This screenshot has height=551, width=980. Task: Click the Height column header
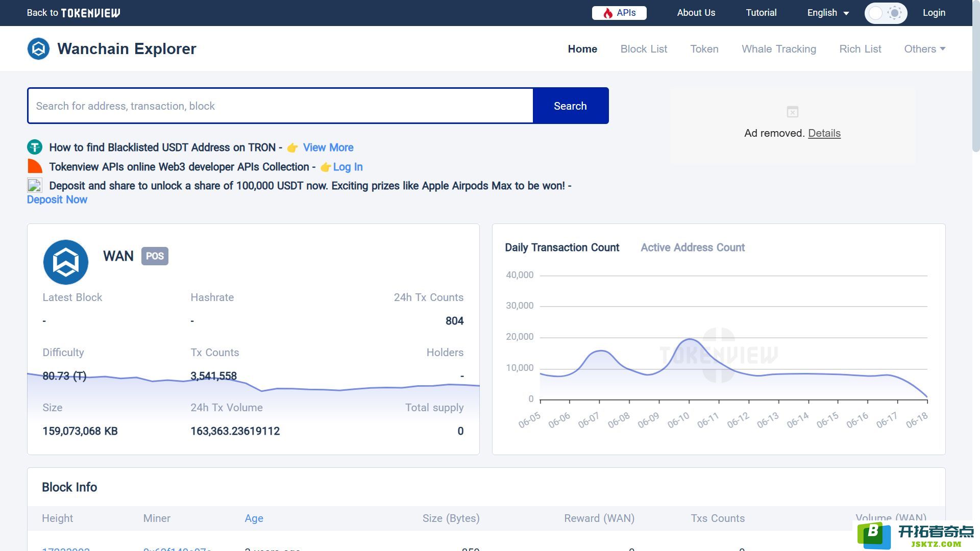pyautogui.click(x=57, y=518)
